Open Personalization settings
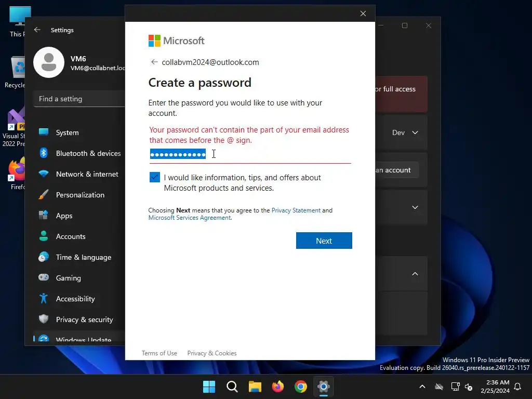 click(79, 195)
